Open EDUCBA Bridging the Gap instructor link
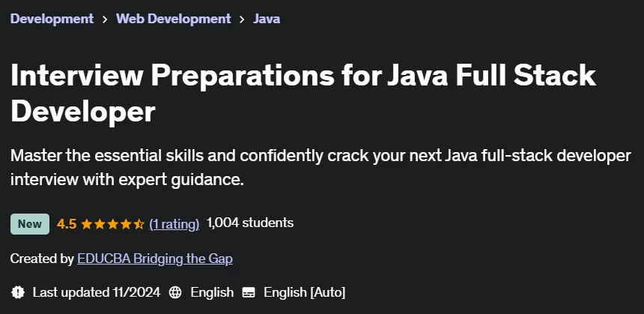644x314 pixels. [155, 259]
